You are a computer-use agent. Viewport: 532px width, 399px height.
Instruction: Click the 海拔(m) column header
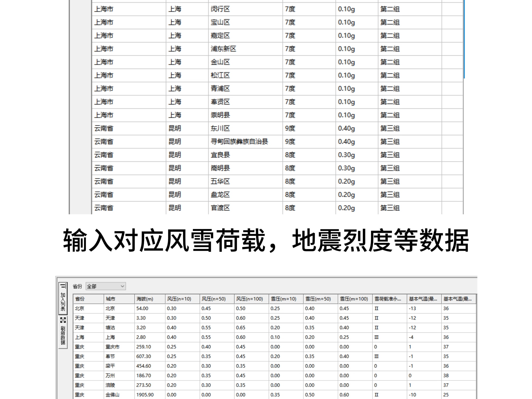(x=150, y=299)
